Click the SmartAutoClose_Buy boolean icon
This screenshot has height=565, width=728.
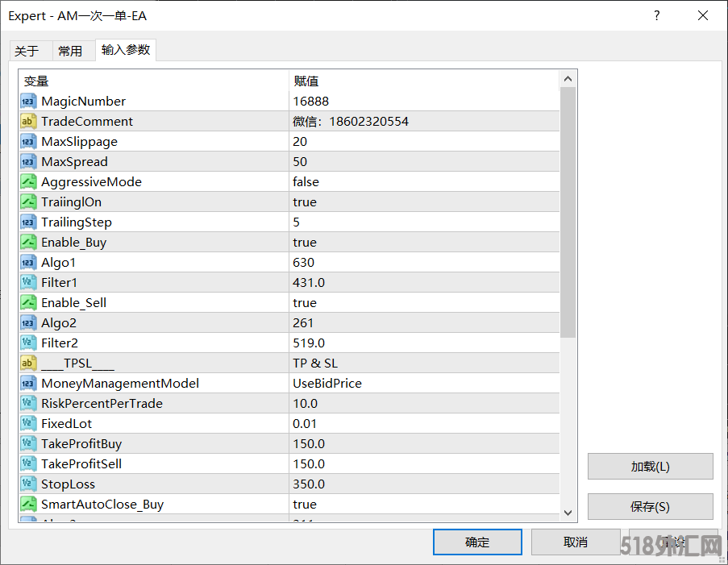pos(28,505)
